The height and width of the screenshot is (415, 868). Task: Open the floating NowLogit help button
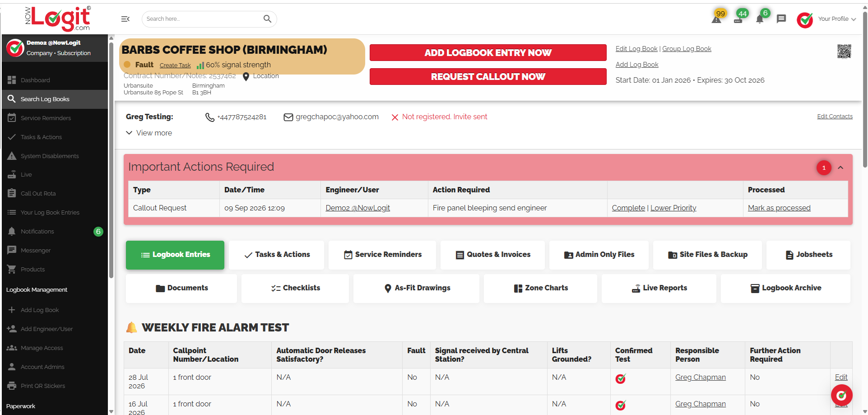tap(841, 396)
